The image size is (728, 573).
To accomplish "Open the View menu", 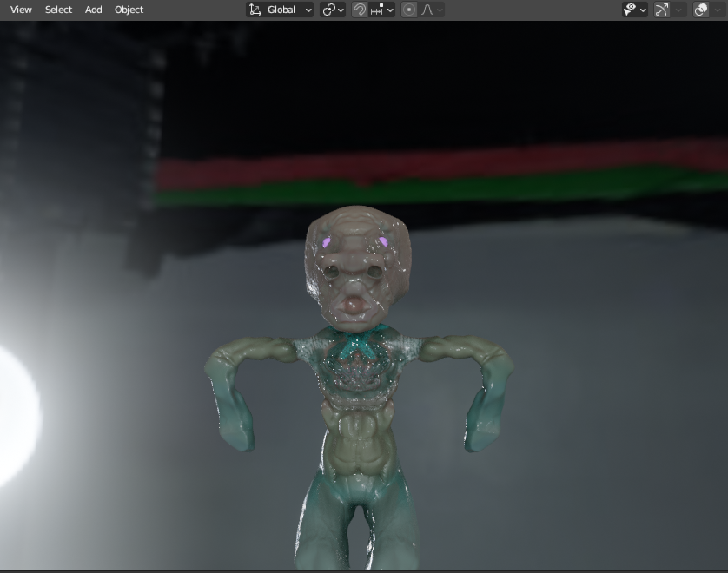I will (x=21, y=10).
